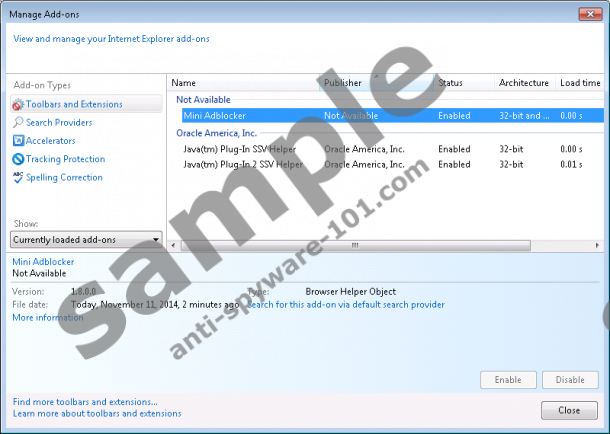The height and width of the screenshot is (434, 610).
Task: Sort by Architecture column header
Action: [x=524, y=83]
